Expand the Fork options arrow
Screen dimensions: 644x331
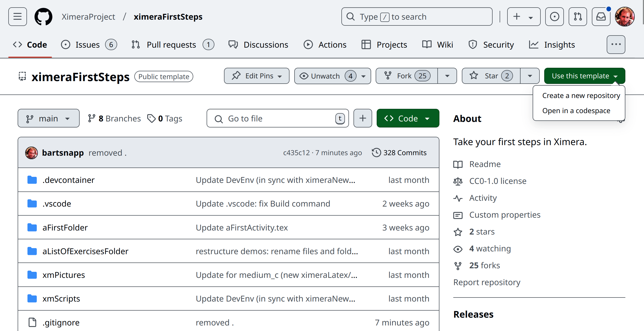point(447,76)
